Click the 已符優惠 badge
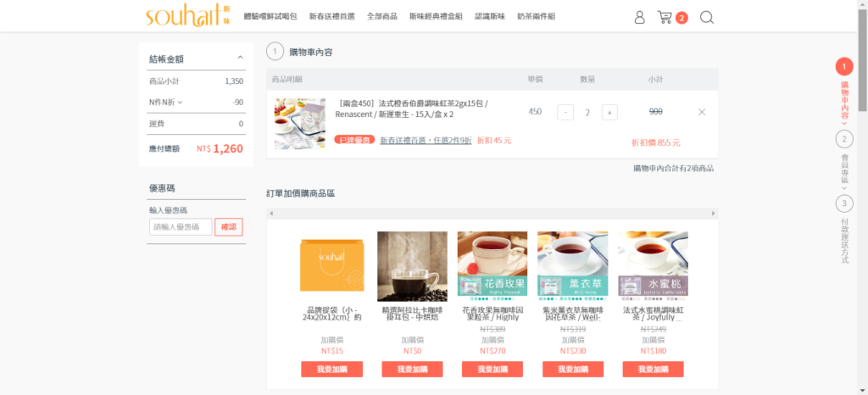 [x=355, y=141]
